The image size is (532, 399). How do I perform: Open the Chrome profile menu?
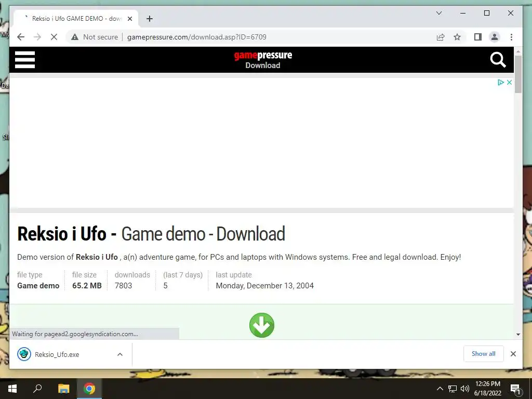(x=495, y=37)
